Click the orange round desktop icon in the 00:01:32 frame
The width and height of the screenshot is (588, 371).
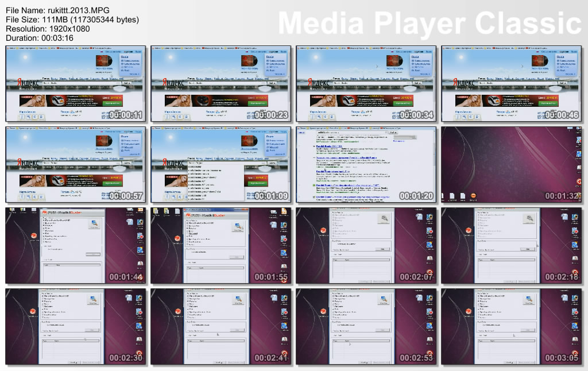[x=473, y=196]
